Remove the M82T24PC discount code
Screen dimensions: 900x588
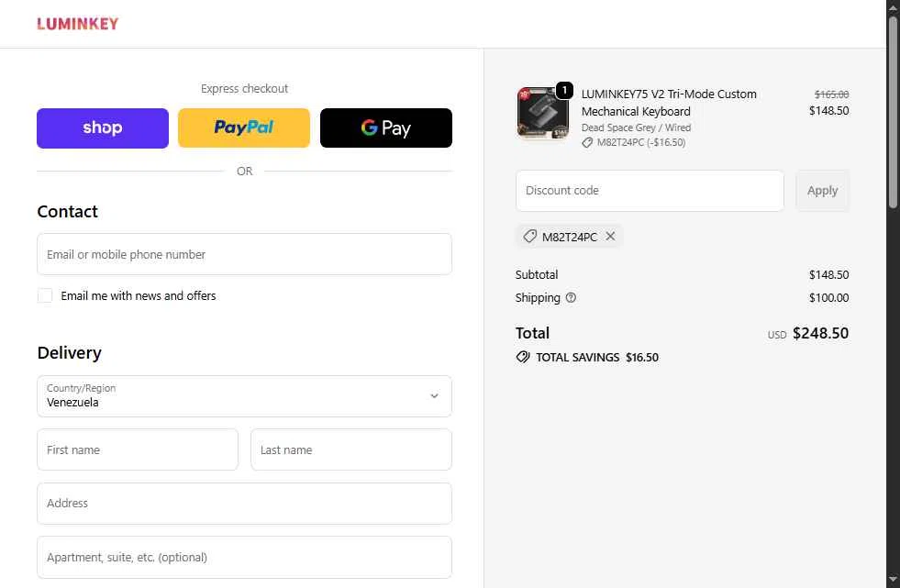click(x=610, y=237)
